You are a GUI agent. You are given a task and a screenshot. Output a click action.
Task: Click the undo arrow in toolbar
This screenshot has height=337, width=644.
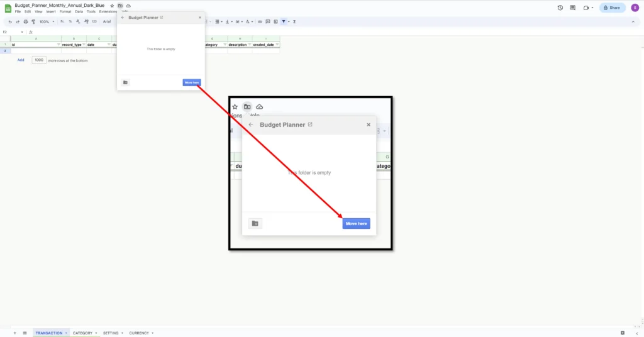[10, 21]
